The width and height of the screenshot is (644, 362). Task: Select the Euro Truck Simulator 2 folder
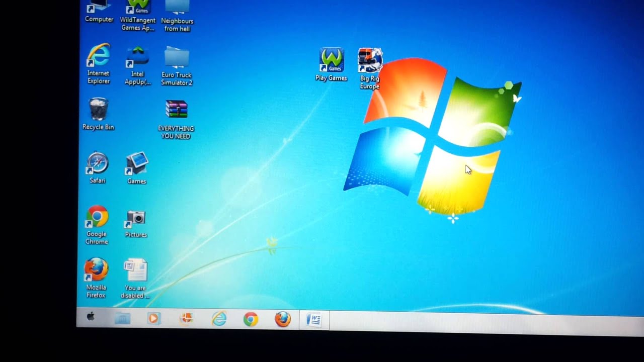coord(177,66)
